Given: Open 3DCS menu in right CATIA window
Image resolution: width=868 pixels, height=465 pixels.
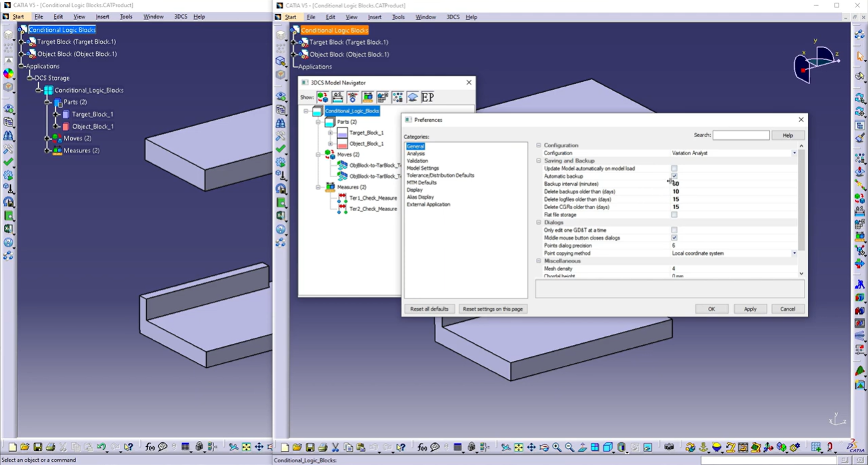Looking at the screenshot, I should (x=453, y=17).
